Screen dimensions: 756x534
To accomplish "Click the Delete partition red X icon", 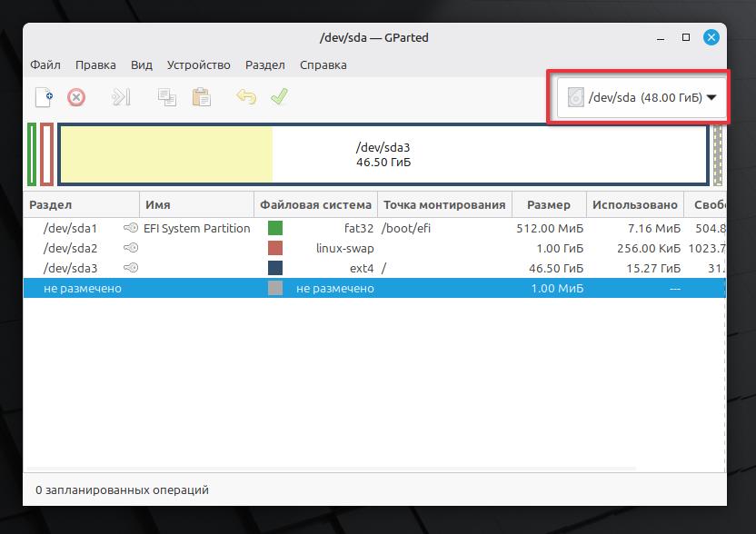I will [x=76, y=97].
